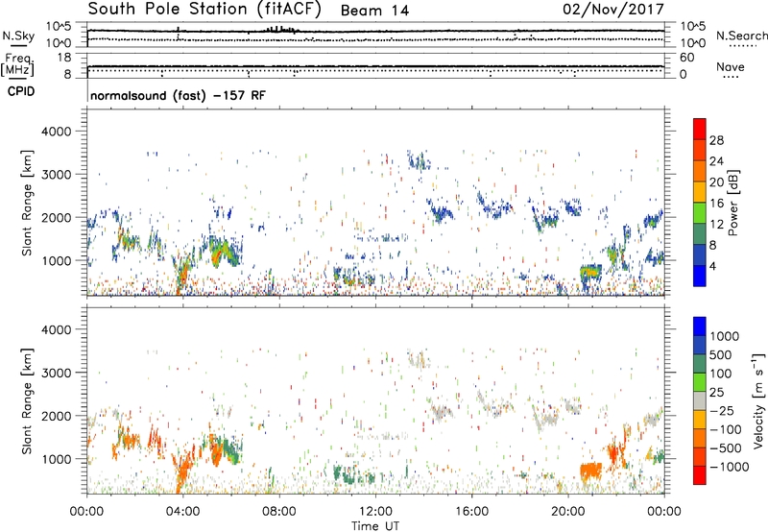Click the '16:00' time axis label
The height and width of the screenshot is (532, 768).
coord(471,512)
